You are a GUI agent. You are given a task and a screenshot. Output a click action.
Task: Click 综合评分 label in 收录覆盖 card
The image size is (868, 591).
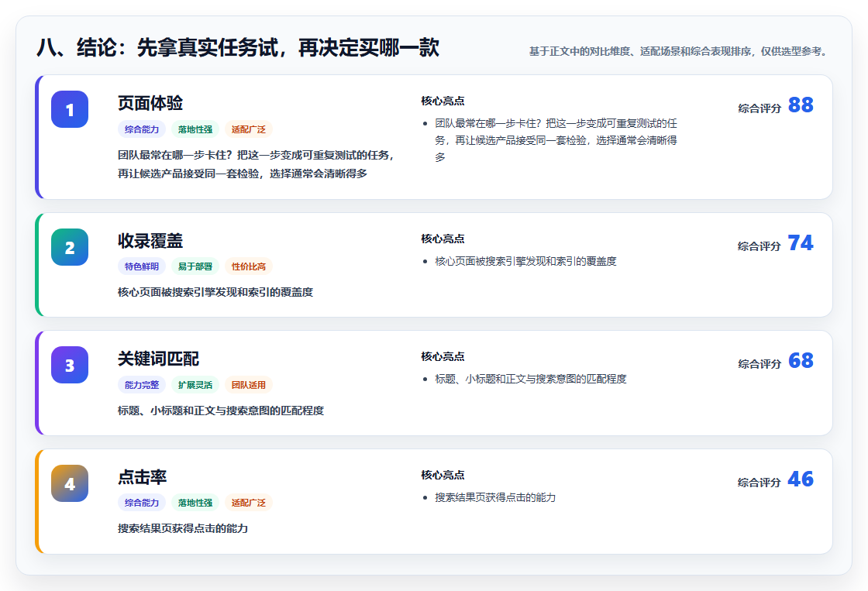point(759,246)
